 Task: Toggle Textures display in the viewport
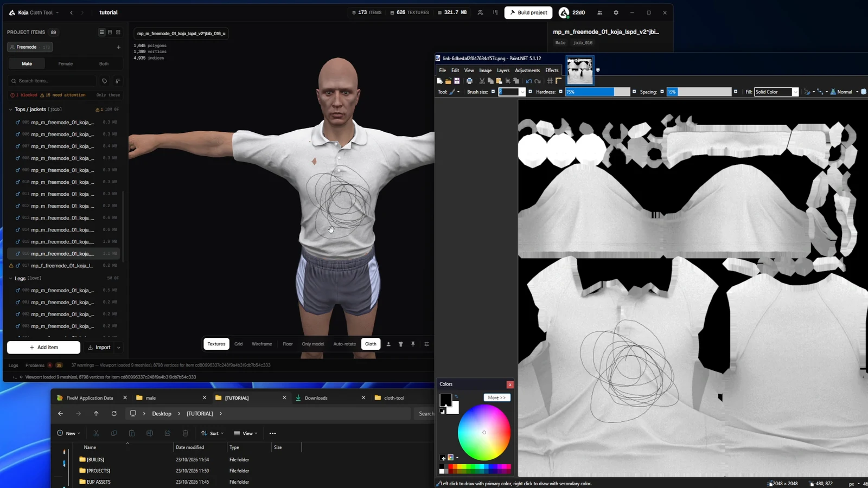tap(216, 344)
